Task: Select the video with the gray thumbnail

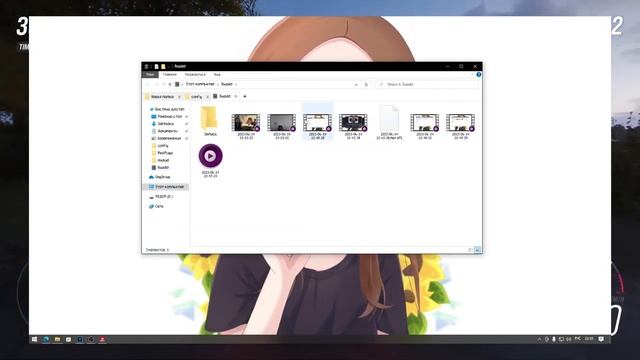Action: pos(282,123)
